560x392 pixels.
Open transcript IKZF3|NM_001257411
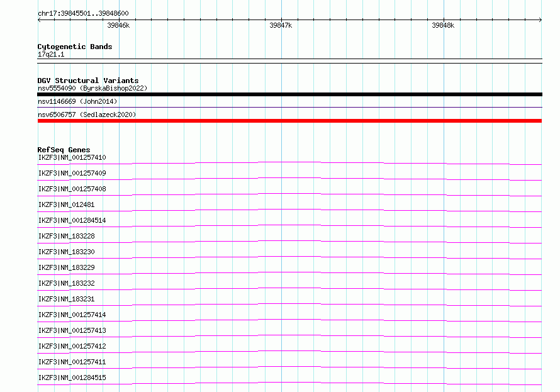click(72, 362)
